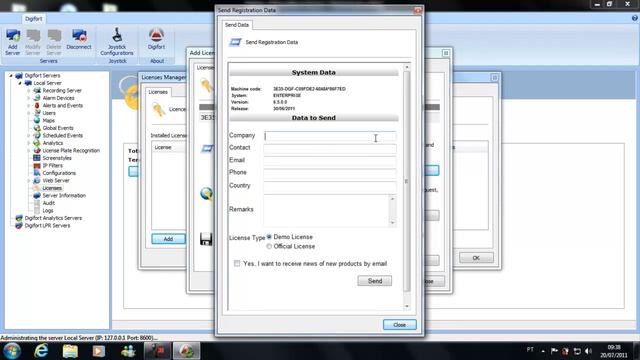This screenshot has width=640, height=360.
Task: Open Joystick Configurations from the ribbon
Action: click(117, 42)
